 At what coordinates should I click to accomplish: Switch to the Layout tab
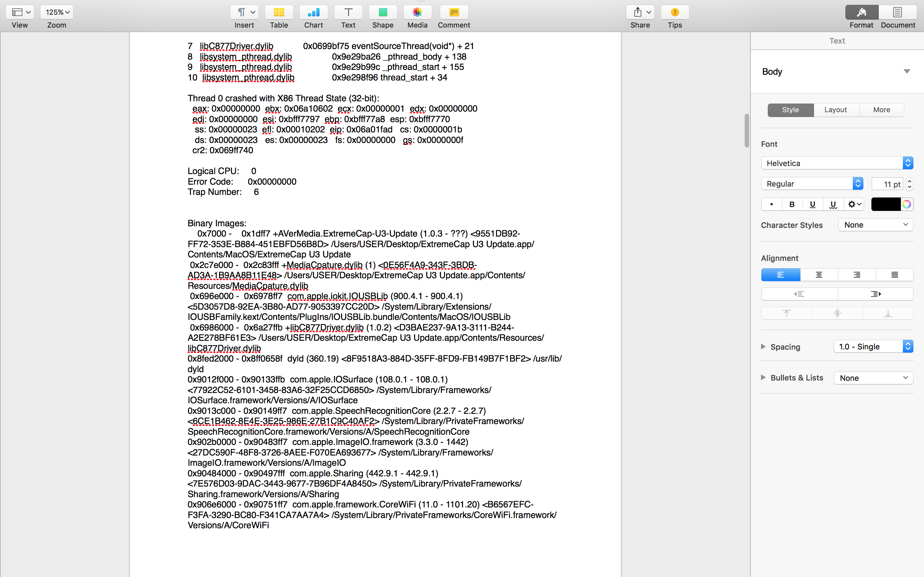click(835, 110)
